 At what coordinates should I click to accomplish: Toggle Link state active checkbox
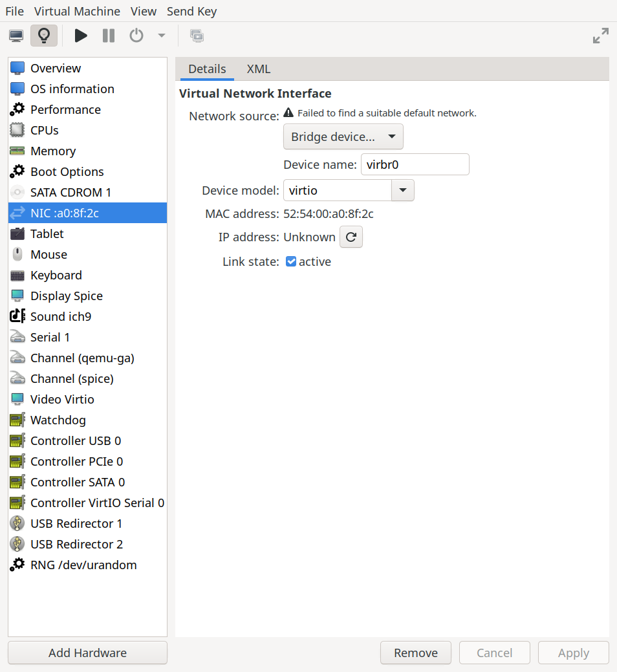pyautogui.click(x=291, y=261)
